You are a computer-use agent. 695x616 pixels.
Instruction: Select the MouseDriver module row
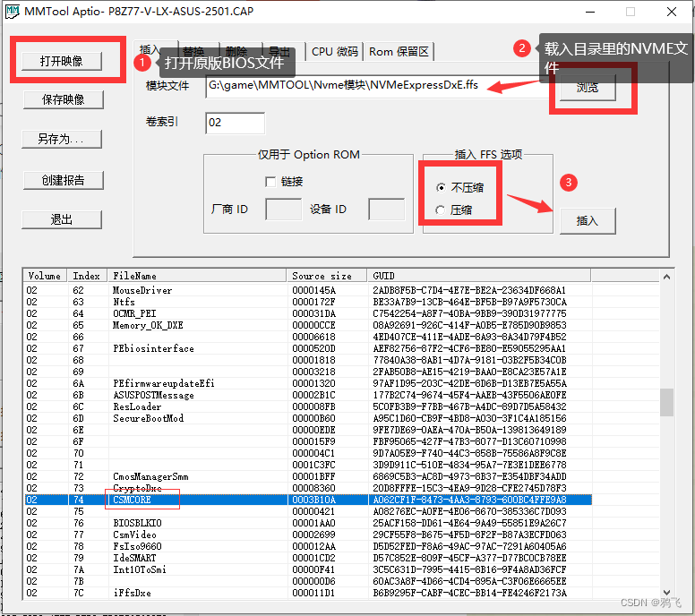point(308,290)
